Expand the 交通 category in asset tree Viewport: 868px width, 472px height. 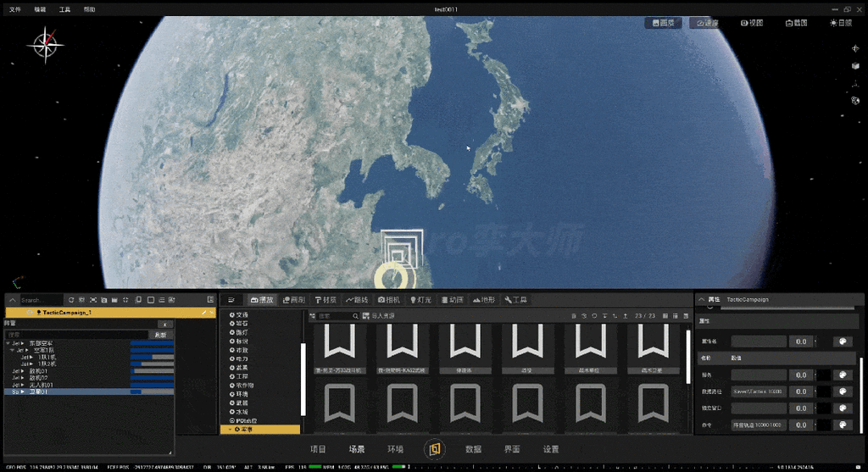click(x=239, y=315)
